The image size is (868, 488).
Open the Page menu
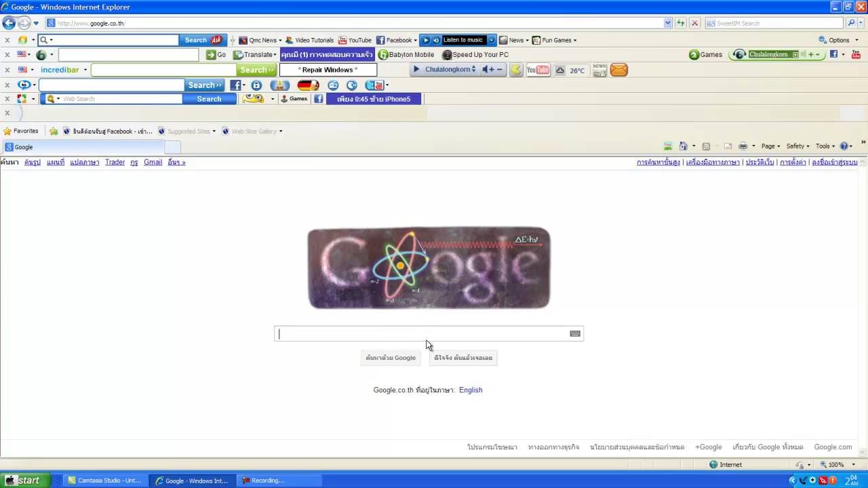770,146
